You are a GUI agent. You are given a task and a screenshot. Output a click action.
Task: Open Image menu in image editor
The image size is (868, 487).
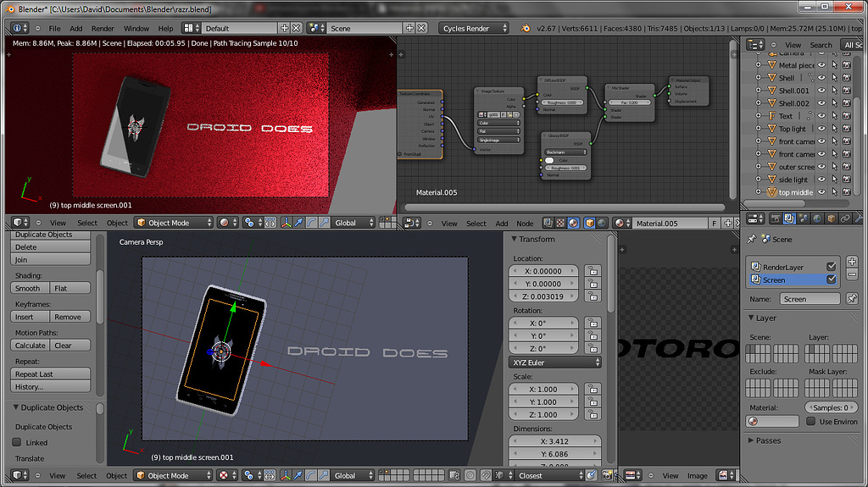(x=697, y=476)
